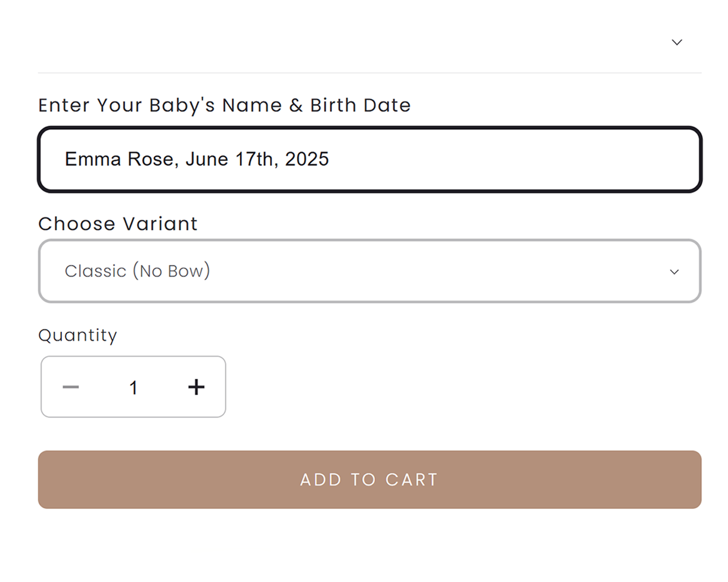Viewport: 728px width, 582px height.
Task: Expand the collapsed section chevron at top
Action: click(x=677, y=42)
